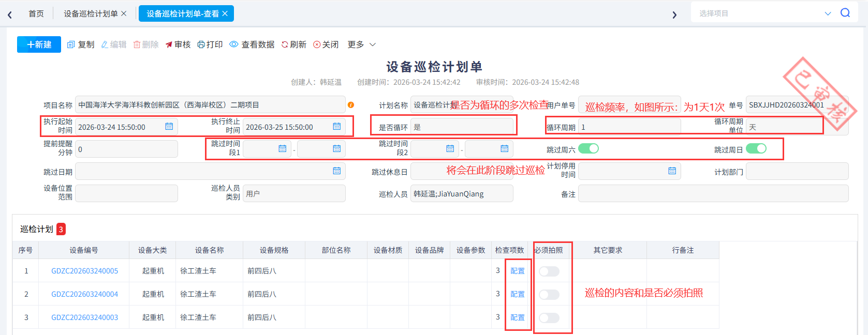
Task: Open end-date calendar for 跳过时间段1
Action: (x=336, y=149)
